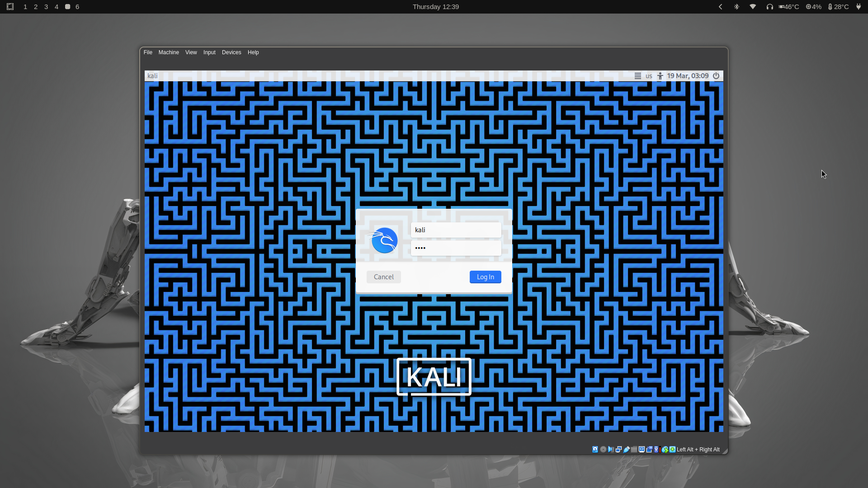Open the 'us' keyboard layout selector
868x488 pixels.
click(649, 76)
